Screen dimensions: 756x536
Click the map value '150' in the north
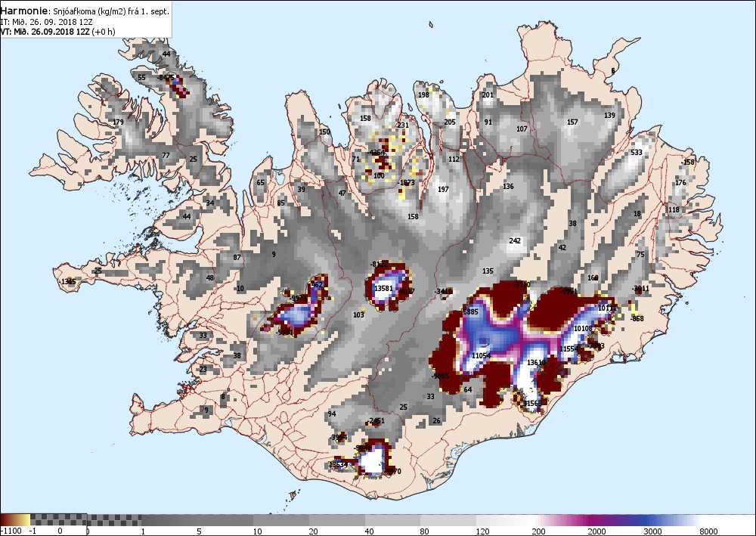324,132
